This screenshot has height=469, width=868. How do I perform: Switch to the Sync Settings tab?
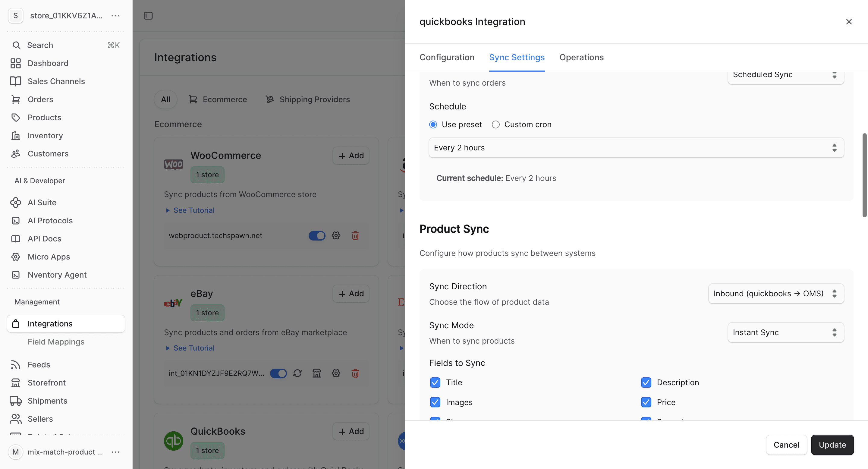coord(517,57)
